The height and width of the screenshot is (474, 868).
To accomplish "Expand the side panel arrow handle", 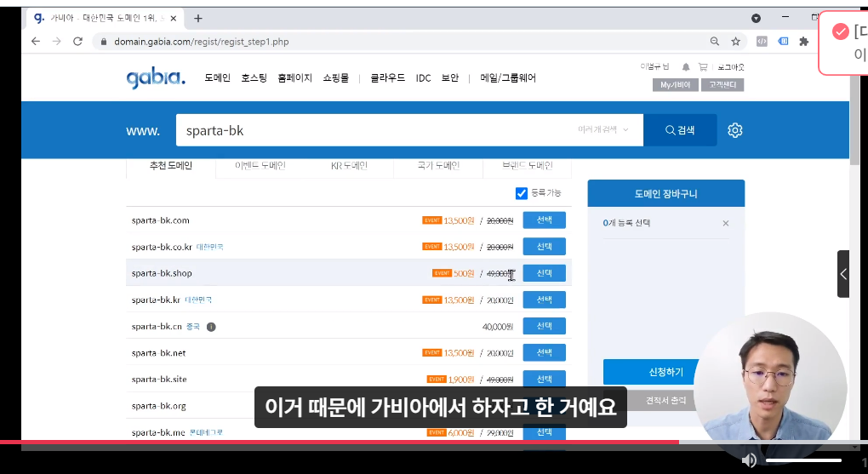I will click(843, 274).
